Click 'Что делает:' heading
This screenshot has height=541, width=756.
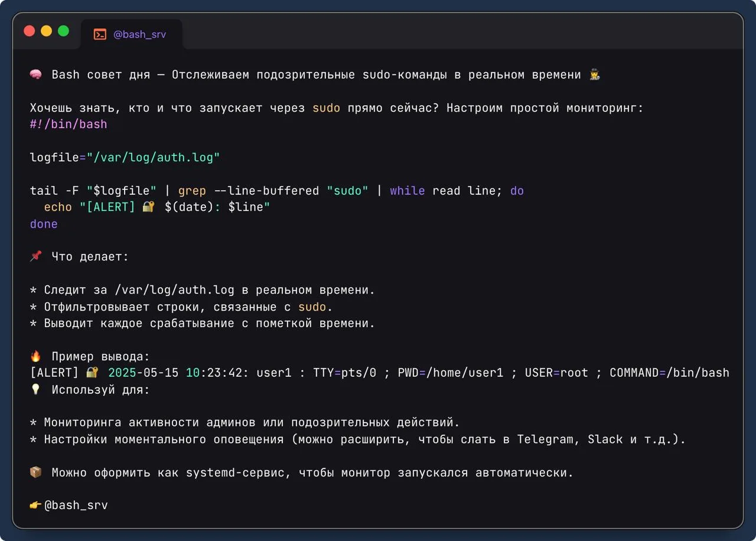click(x=90, y=257)
